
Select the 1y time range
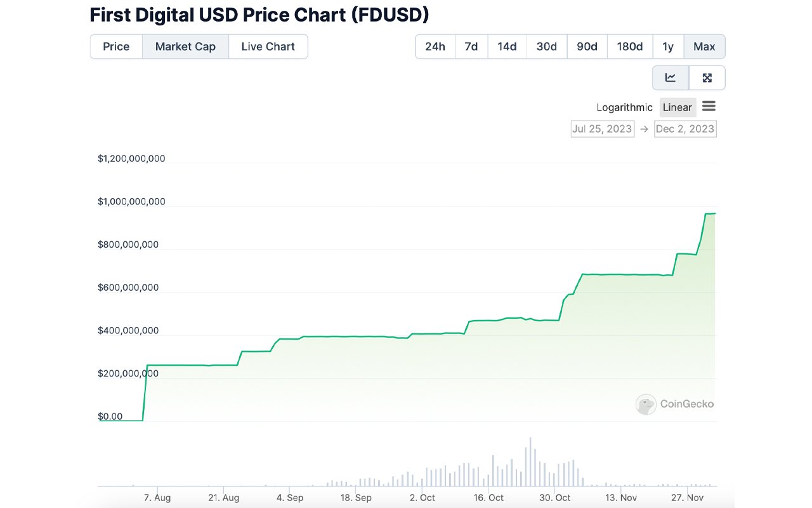coord(668,46)
